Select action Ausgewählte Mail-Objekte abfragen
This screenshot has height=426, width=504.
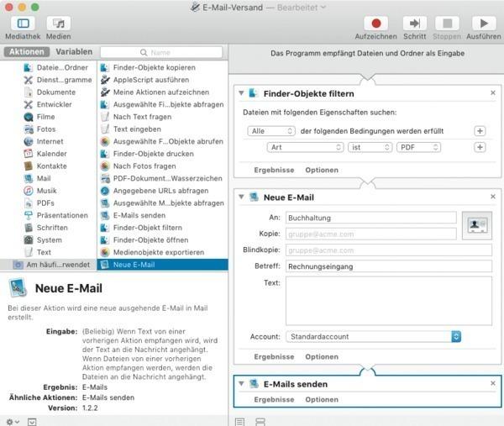163,203
